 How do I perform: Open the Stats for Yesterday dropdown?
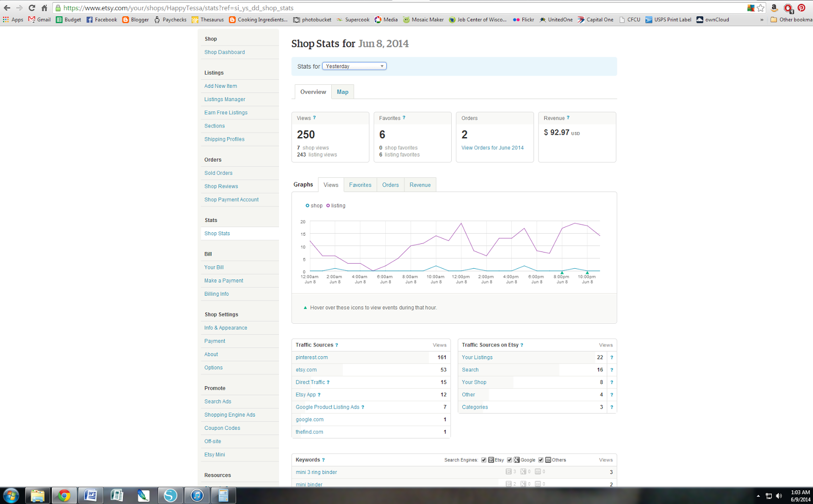point(354,66)
